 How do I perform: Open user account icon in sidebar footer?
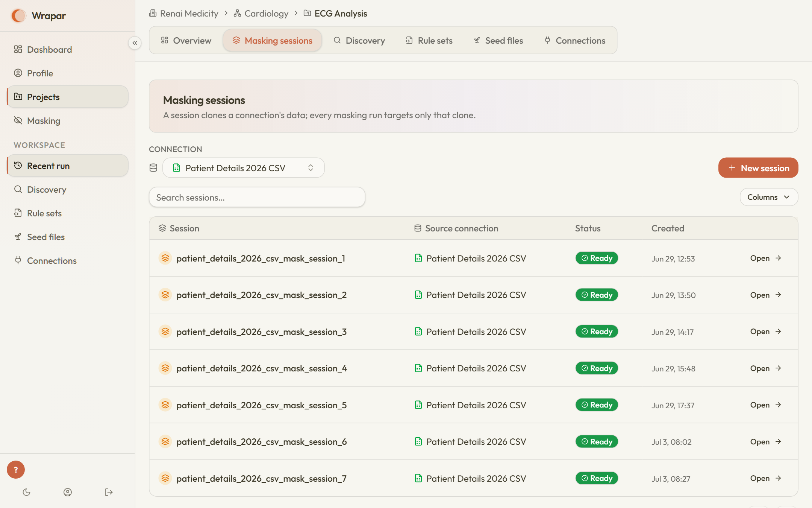pos(68,492)
